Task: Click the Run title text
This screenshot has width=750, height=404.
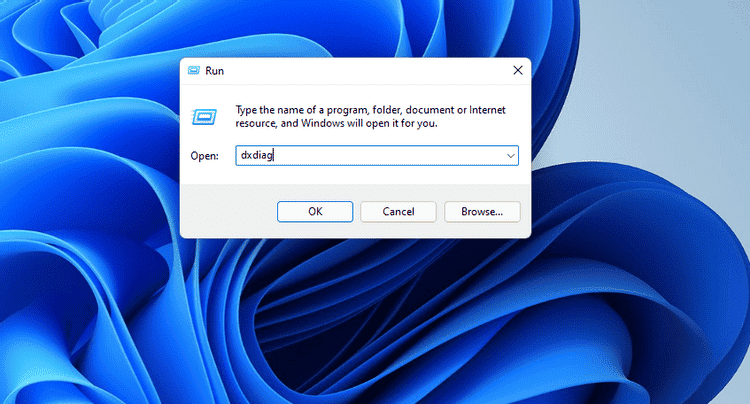Action: (x=214, y=71)
